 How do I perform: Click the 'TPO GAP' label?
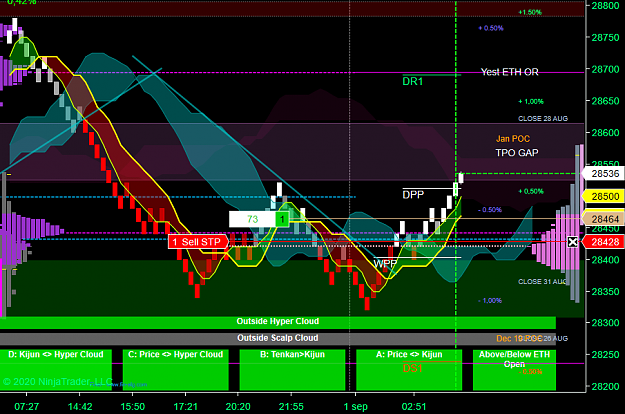pos(517,153)
